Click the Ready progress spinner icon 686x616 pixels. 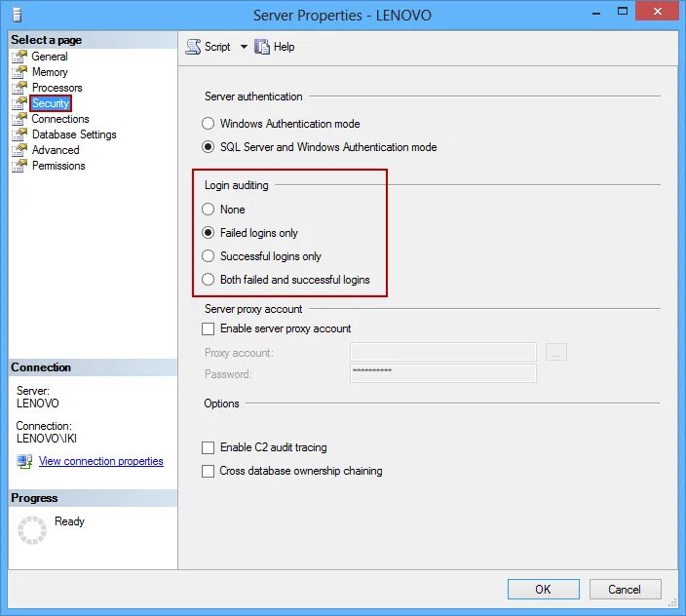coord(32,530)
